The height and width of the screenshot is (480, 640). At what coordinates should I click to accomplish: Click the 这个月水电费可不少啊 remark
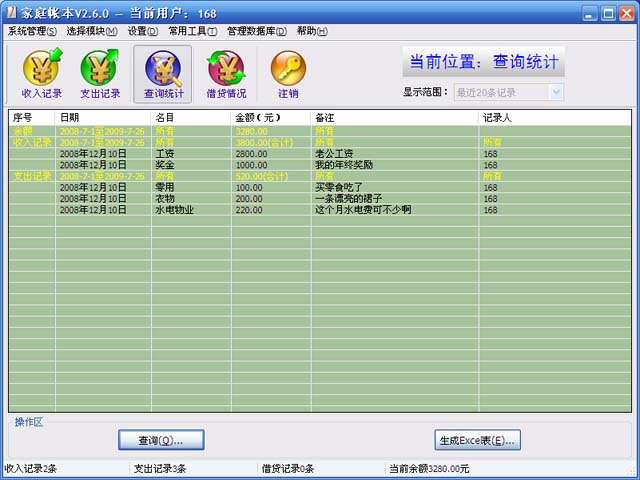363,210
